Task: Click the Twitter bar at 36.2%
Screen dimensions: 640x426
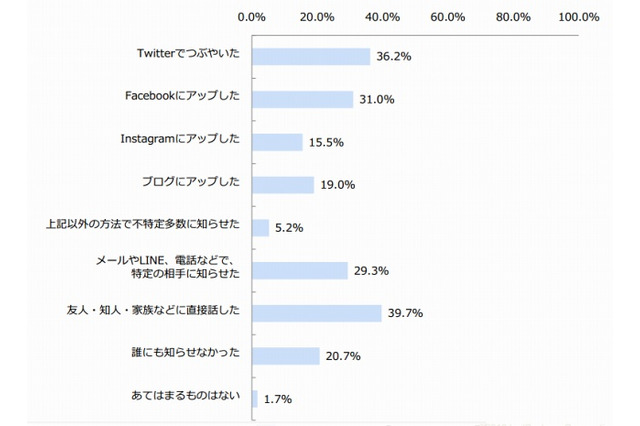Action: tap(311, 57)
